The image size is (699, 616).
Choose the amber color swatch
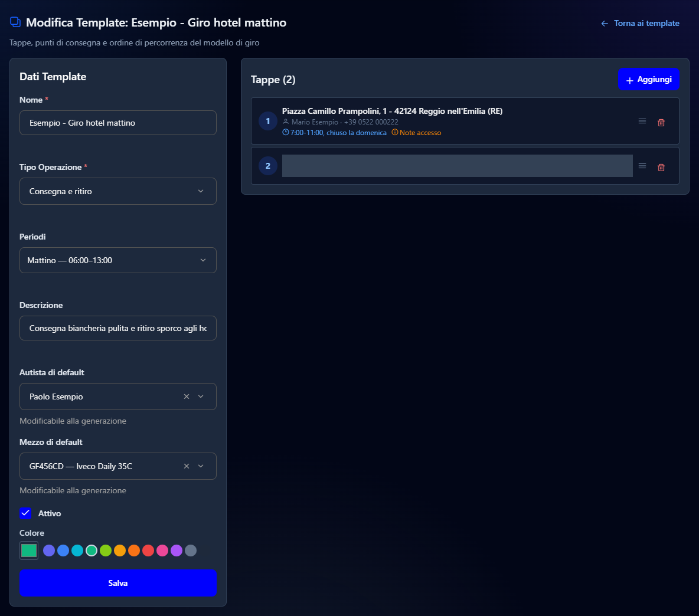pos(120,551)
